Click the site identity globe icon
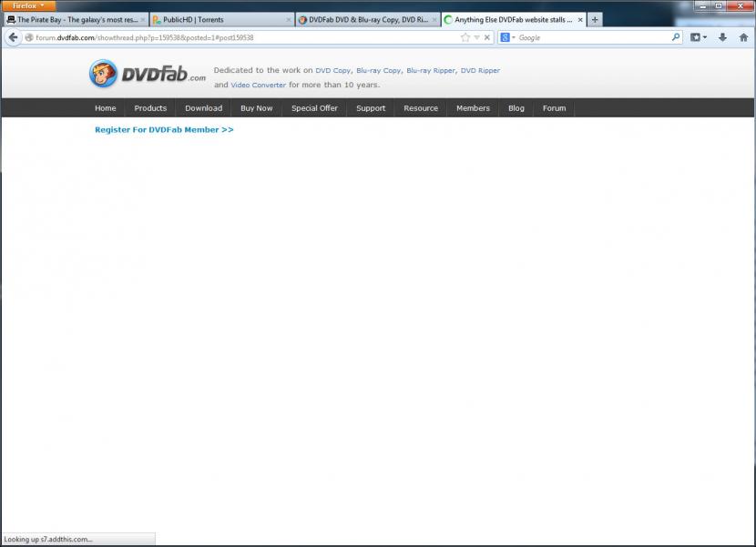Viewport: 756px width, 547px height. coord(29,37)
